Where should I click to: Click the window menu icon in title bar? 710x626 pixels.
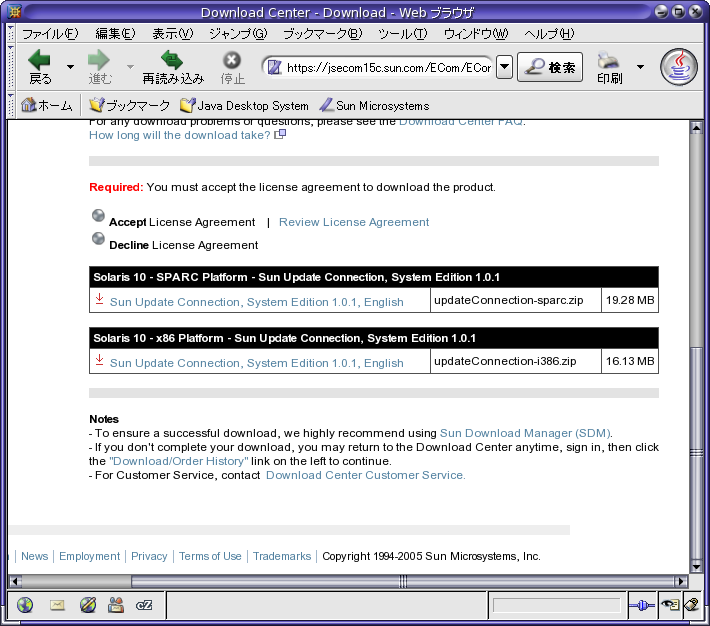14,11
